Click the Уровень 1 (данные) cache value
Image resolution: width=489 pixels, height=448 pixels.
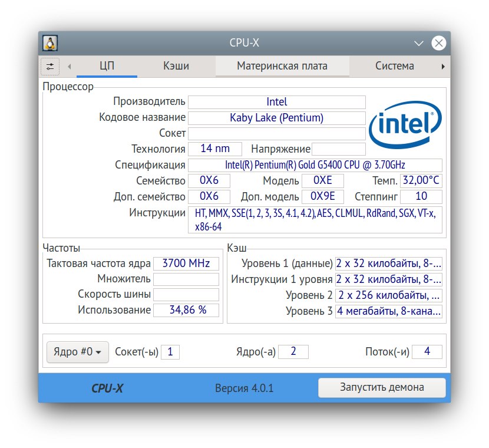tap(389, 263)
